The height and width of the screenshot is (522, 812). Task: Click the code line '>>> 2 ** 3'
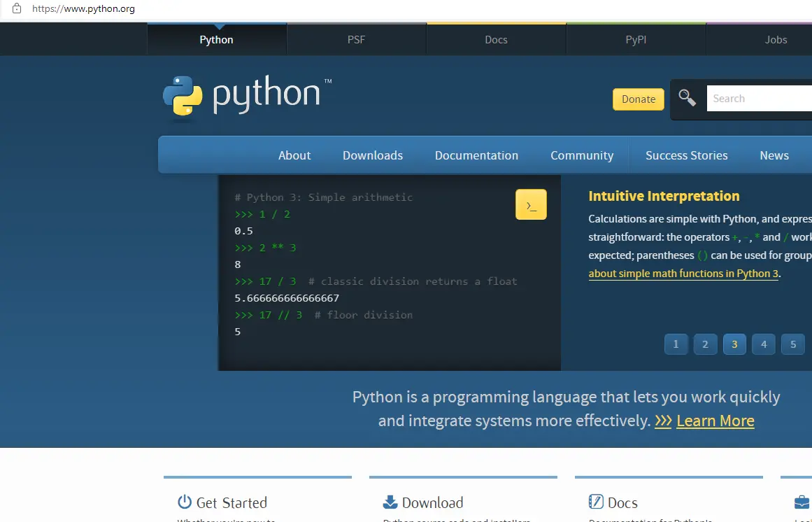point(265,248)
